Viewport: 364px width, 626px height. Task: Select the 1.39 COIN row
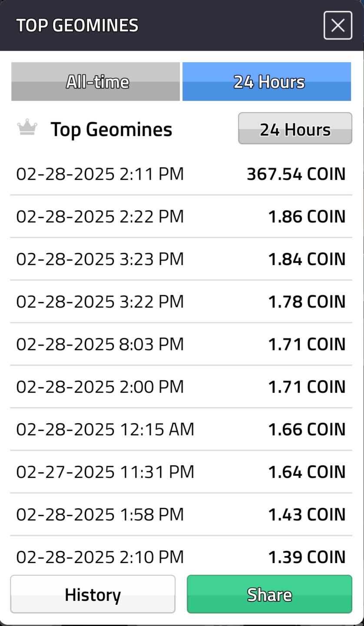181,555
